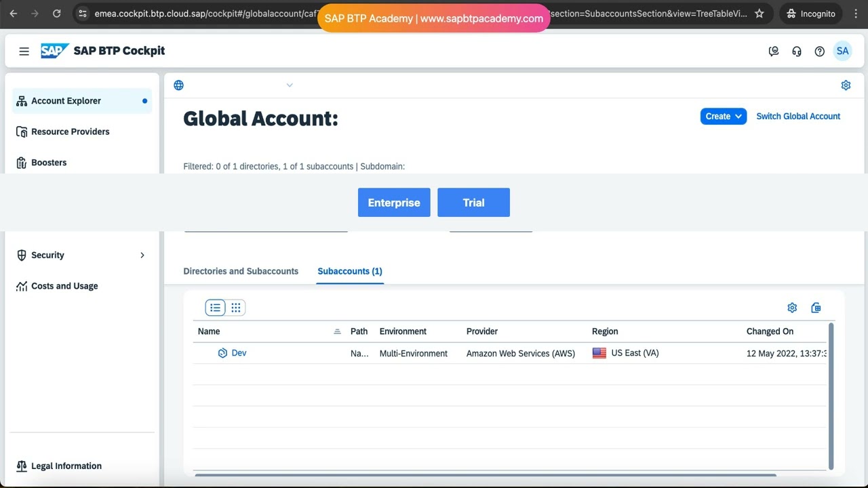Open the Dev subaccount link

pyautogui.click(x=239, y=353)
